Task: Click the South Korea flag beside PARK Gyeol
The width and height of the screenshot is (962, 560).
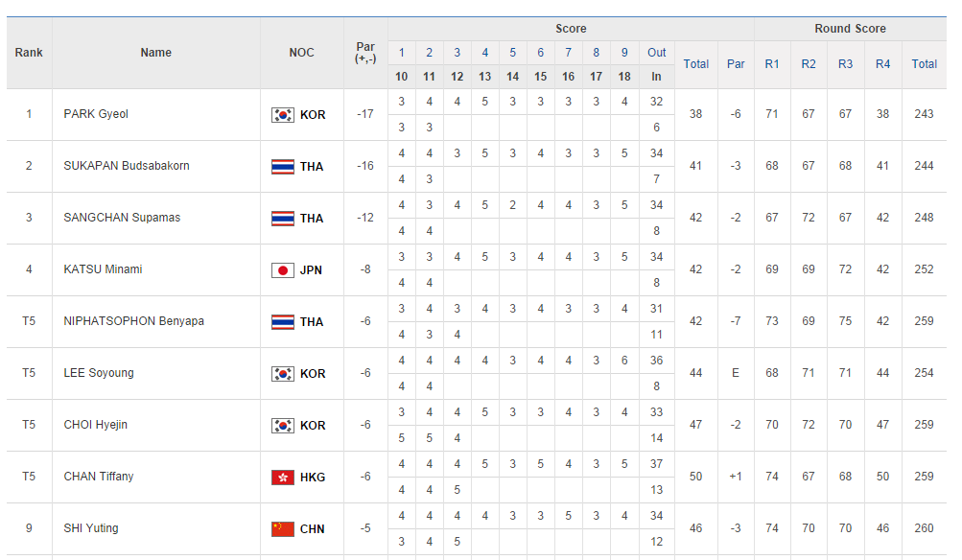Action: (x=282, y=115)
